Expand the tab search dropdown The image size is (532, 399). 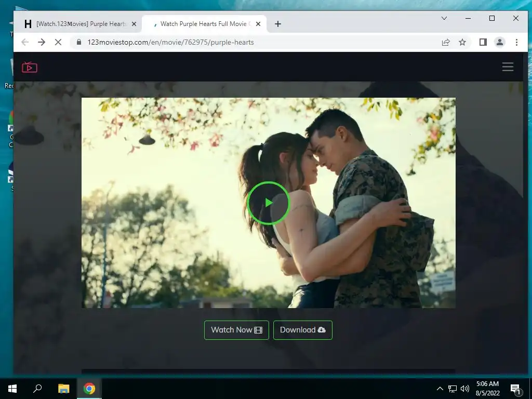pos(444,18)
